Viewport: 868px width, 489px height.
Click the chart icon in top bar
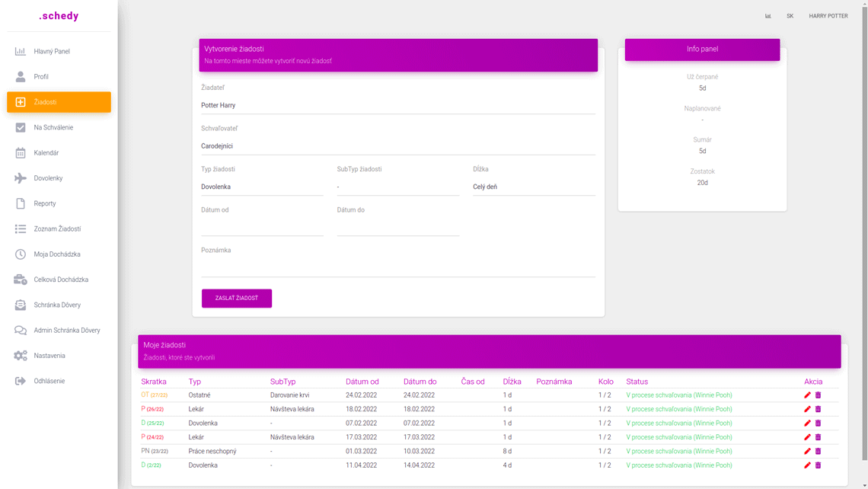(x=768, y=16)
